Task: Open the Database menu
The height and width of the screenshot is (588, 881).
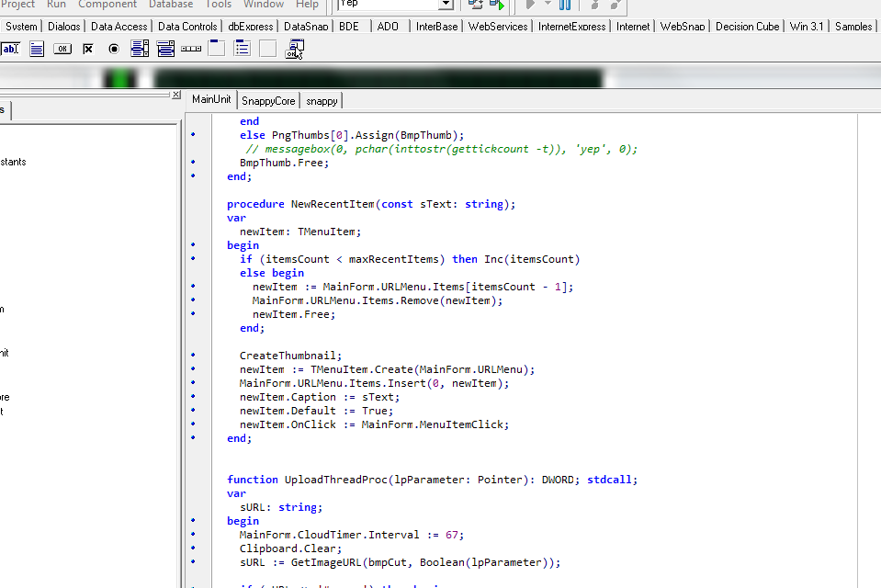Action: coord(171,5)
